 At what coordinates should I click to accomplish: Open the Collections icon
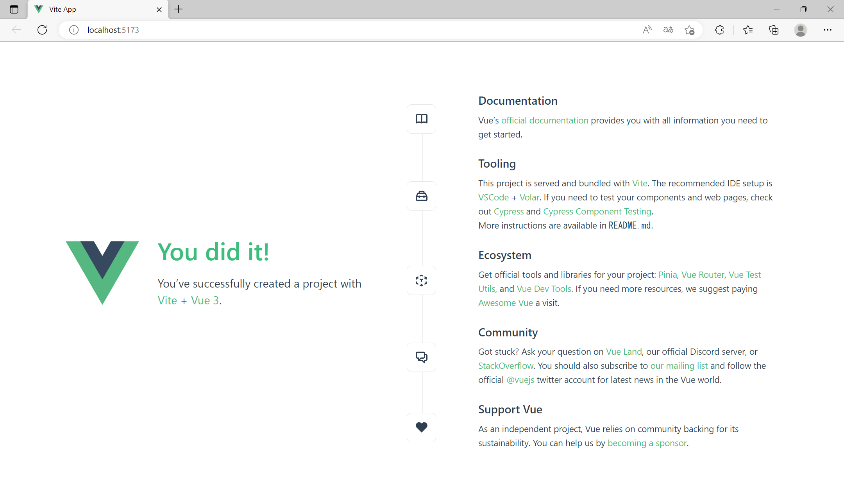[774, 30]
